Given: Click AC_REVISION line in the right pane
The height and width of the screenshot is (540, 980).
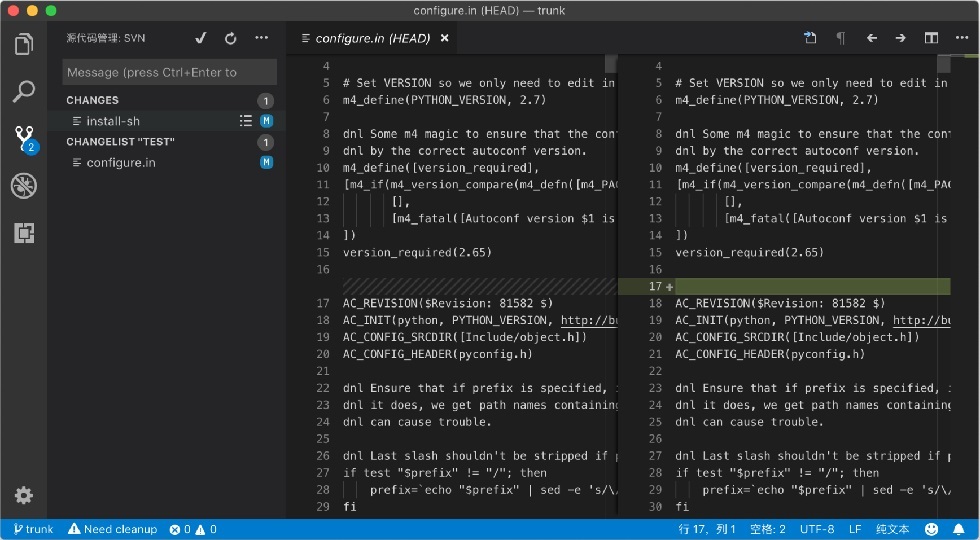Looking at the screenshot, I should tap(779, 303).
